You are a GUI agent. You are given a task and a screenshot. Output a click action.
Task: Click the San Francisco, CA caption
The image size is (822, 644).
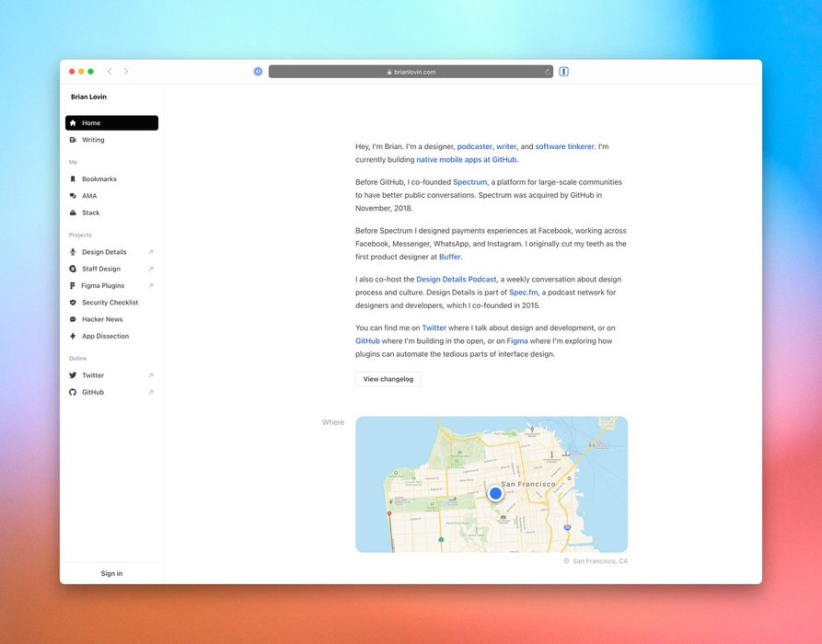coord(600,561)
